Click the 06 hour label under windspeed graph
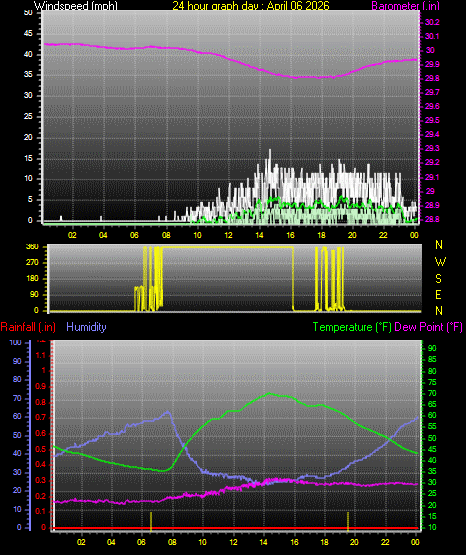 (x=134, y=235)
